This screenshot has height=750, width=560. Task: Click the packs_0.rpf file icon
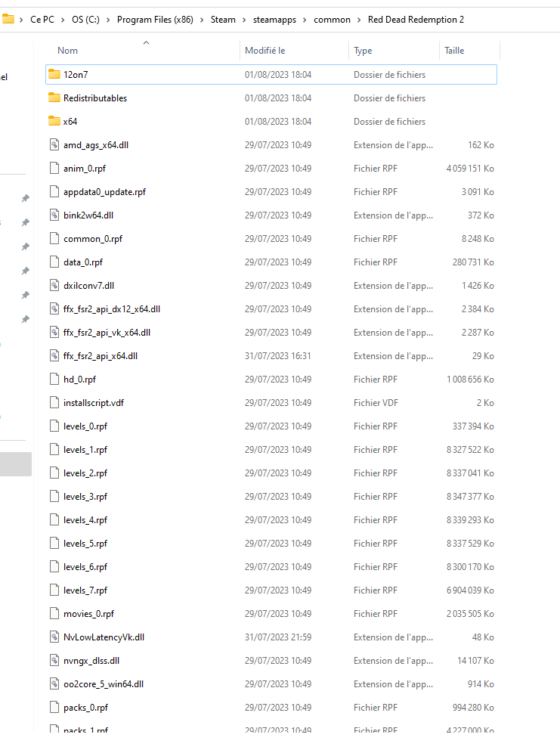coord(54,707)
